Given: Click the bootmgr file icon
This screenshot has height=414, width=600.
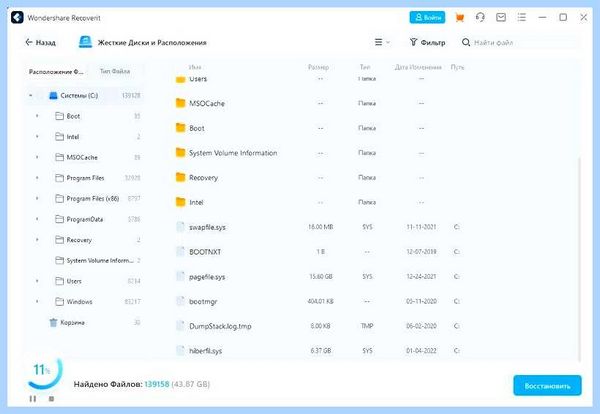Looking at the screenshot, I should pos(180,301).
